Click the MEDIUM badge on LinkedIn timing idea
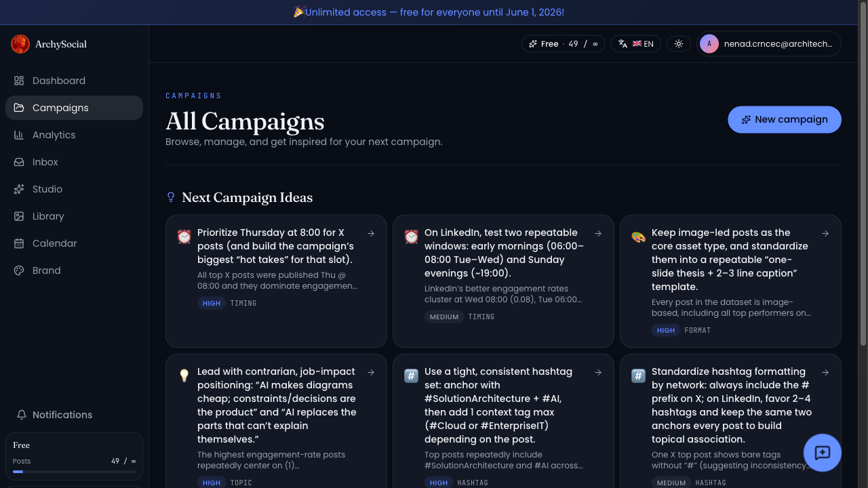The height and width of the screenshot is (488, 868). pos(444,317)
